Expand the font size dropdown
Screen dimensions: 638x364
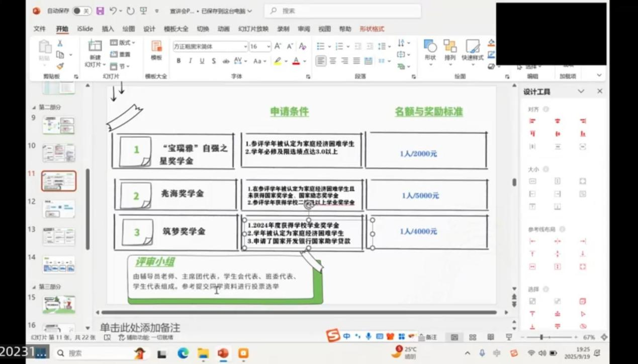click(x=268, y=46)
